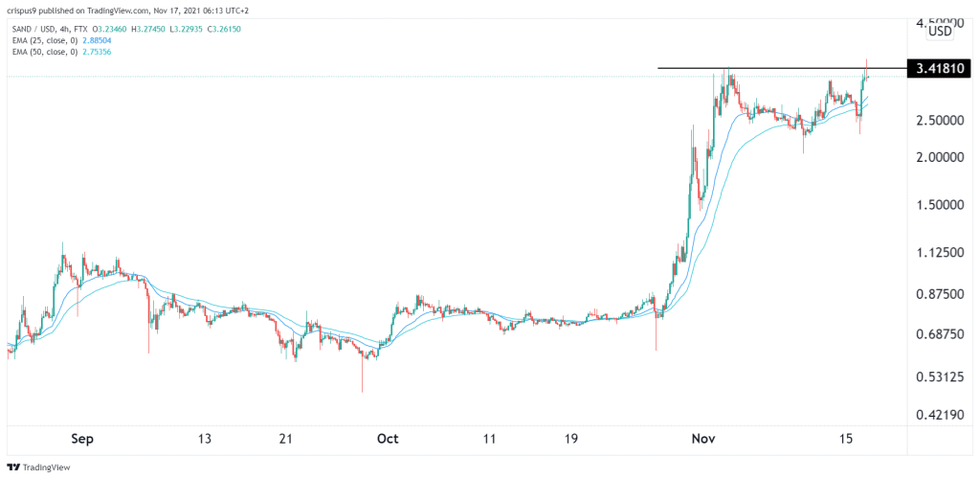980x479 pixels.
Task: Click the '11' date on time axis
Action: [489, 440]
